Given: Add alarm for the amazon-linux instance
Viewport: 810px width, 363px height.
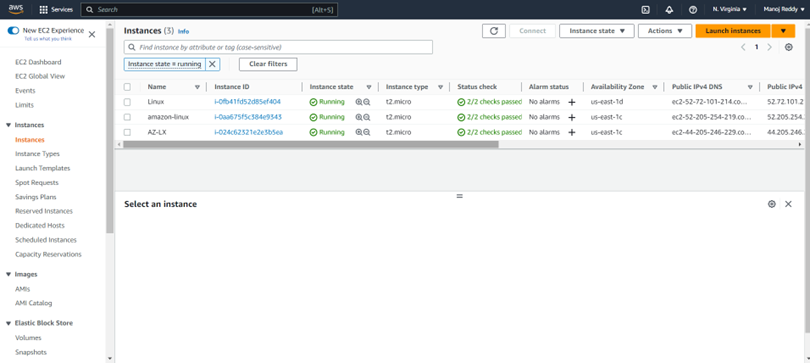Looking at the screenshot, I should coord(572,117).
